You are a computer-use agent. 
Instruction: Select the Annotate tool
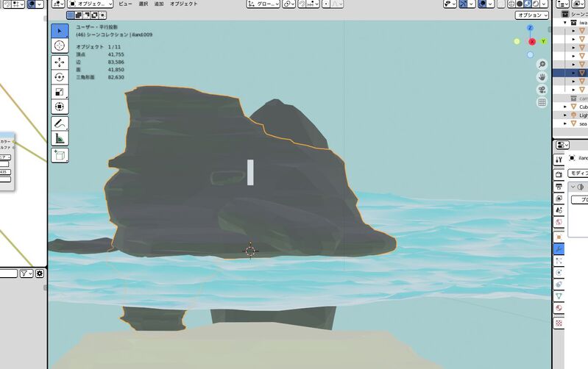60,123
